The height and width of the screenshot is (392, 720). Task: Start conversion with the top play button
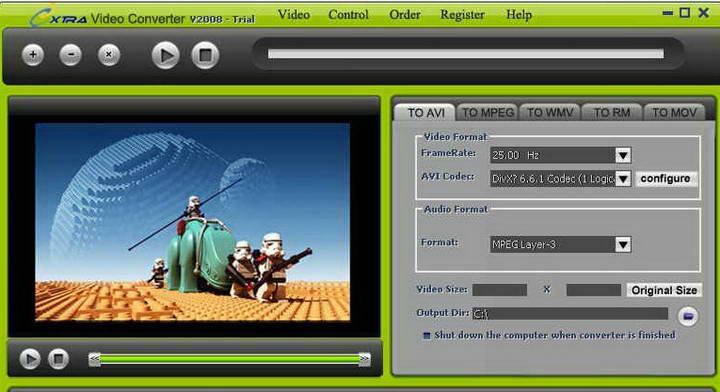166,56
